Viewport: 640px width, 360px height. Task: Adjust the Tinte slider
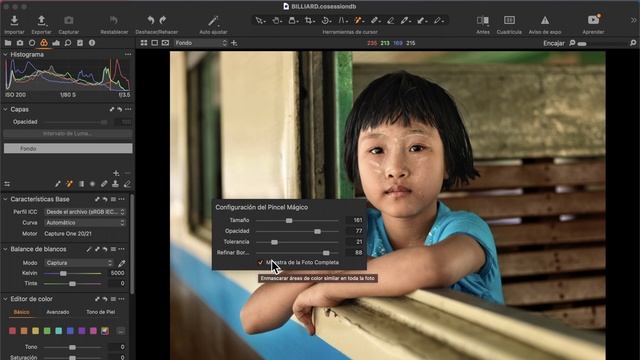coord(72,283)
